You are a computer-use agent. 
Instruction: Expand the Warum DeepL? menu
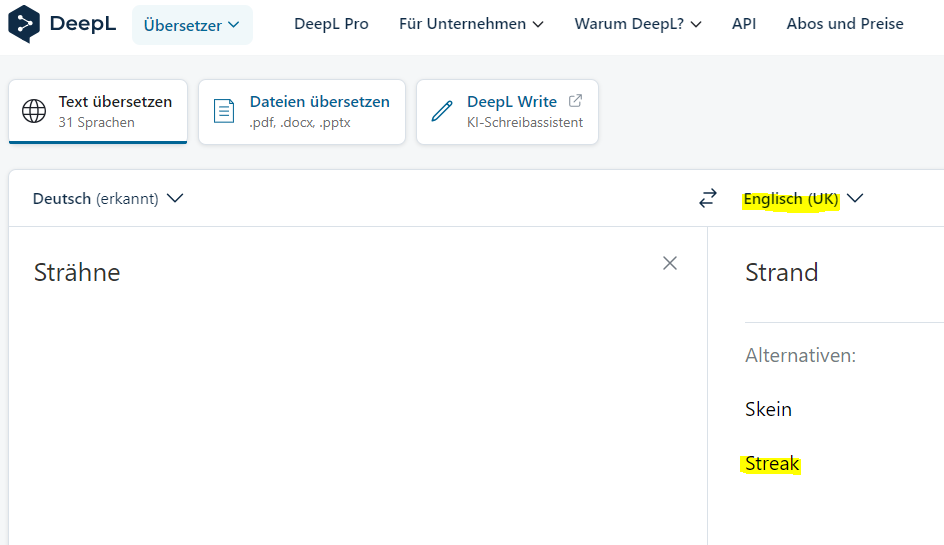tap(638, 24)
